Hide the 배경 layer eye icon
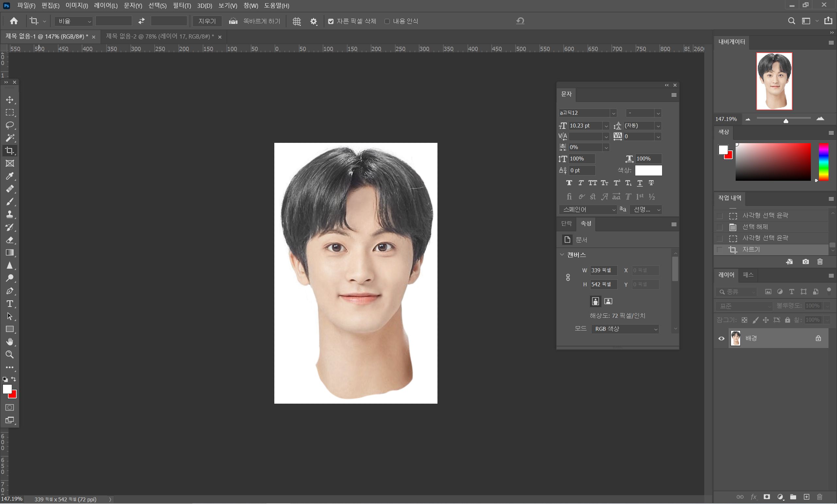Viewport: 837px width, 504px height. [x=721, y=339]
